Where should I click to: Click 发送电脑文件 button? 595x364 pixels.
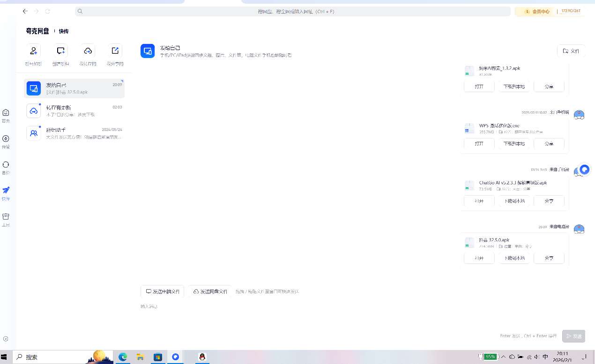[x=163, y=291]
